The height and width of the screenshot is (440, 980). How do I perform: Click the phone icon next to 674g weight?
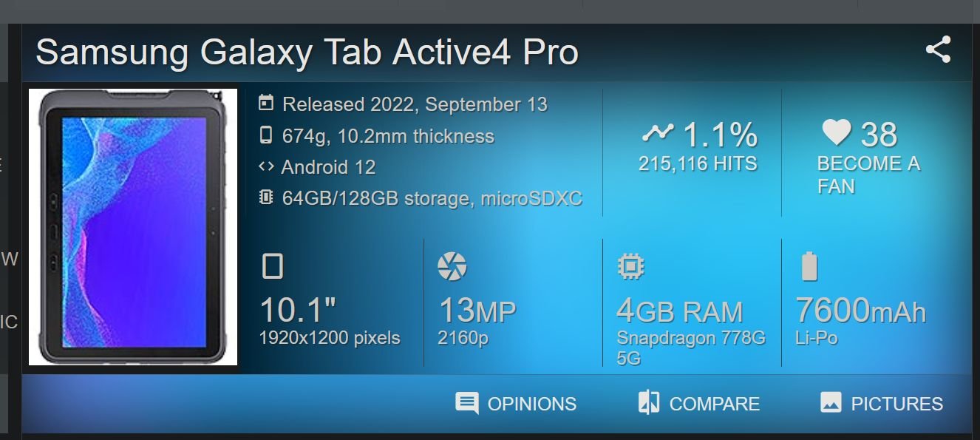[x=266, y=135]
